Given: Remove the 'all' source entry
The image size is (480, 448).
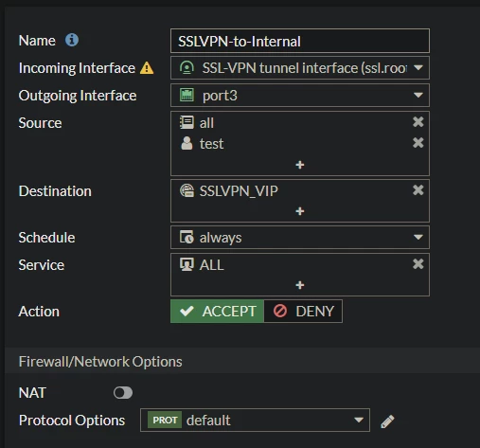Looking at the screenshot, I should click(x=418, y=122).
